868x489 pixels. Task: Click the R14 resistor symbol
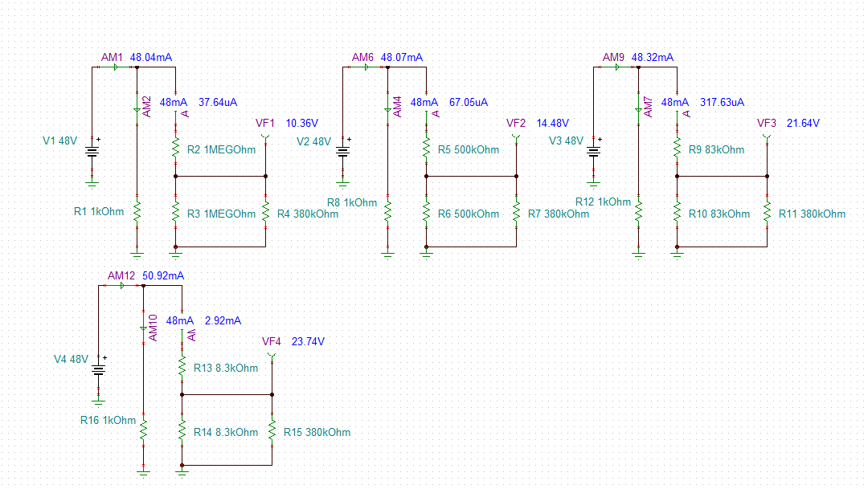[x=182, y=430]
